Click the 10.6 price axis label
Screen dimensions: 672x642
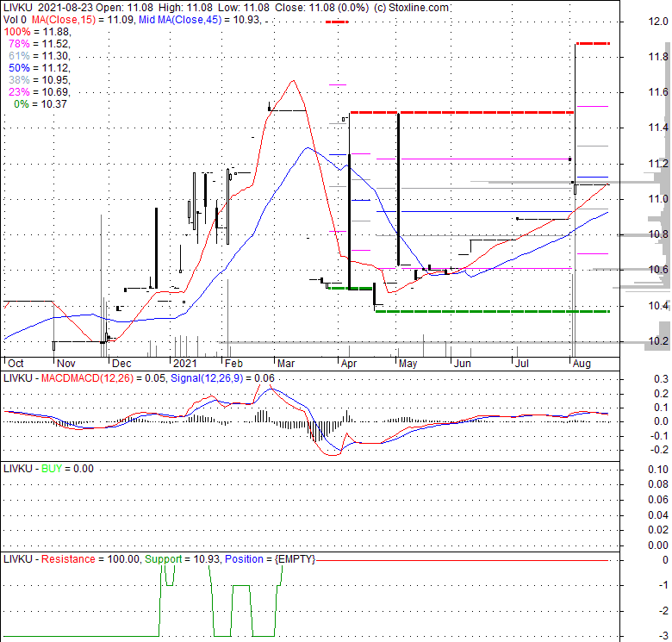(658, 270)
